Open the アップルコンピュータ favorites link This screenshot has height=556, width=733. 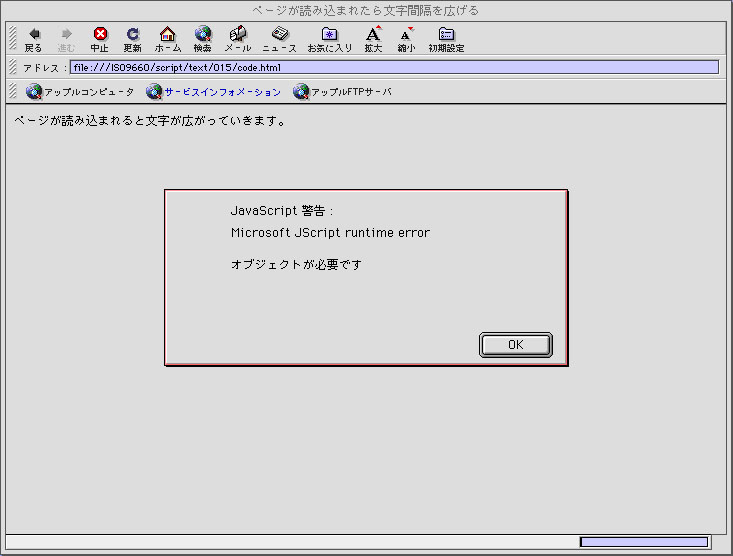click(80, 92)
